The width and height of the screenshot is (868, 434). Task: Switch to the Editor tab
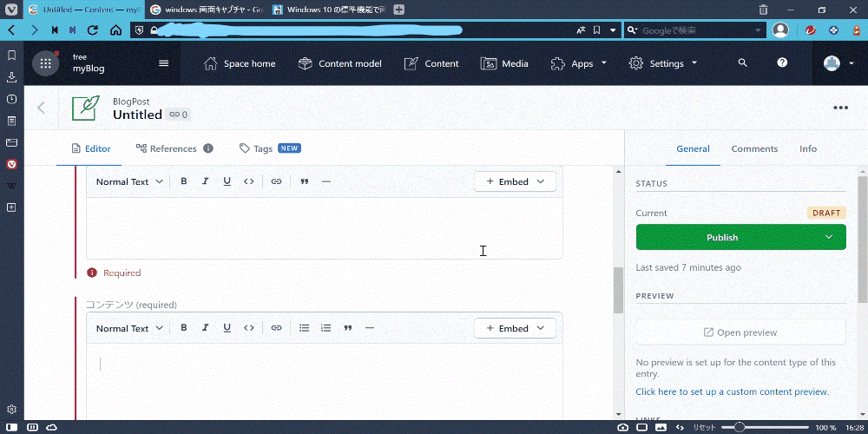[91, 148]
